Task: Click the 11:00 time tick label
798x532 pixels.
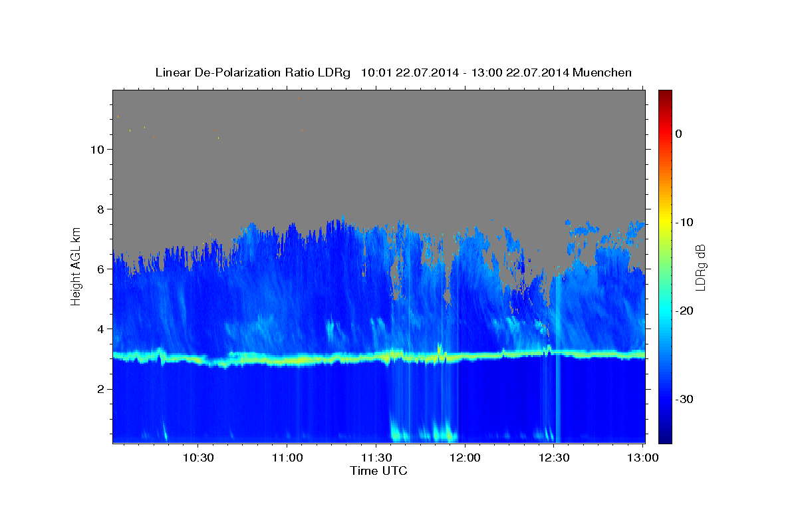Action: point(287,458)
